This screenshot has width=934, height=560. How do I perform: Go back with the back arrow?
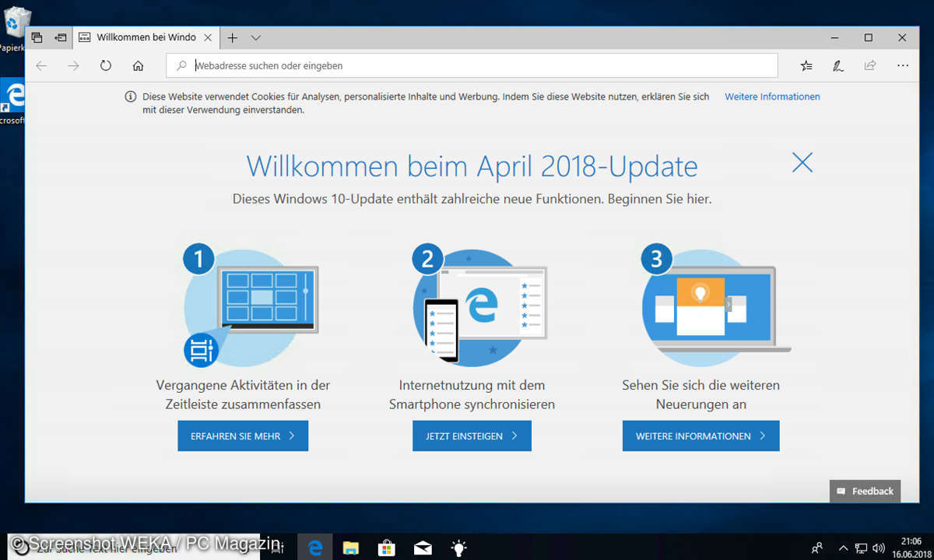42,66
